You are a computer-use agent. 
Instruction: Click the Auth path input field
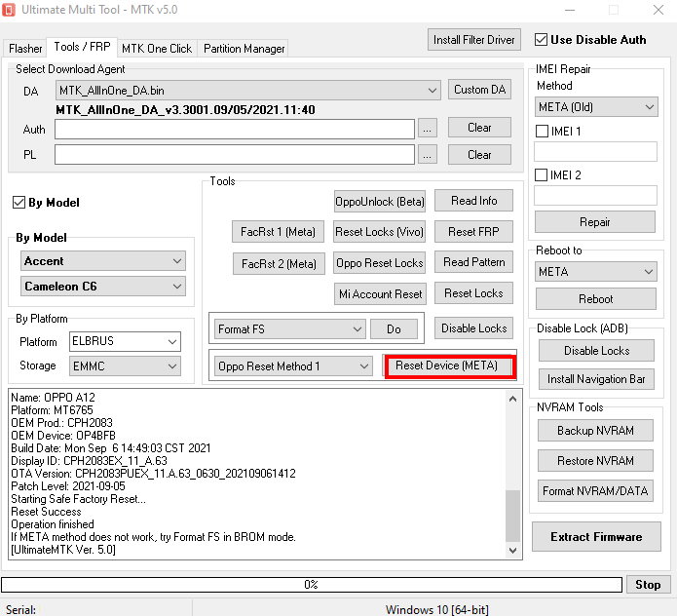pos(235,130)
